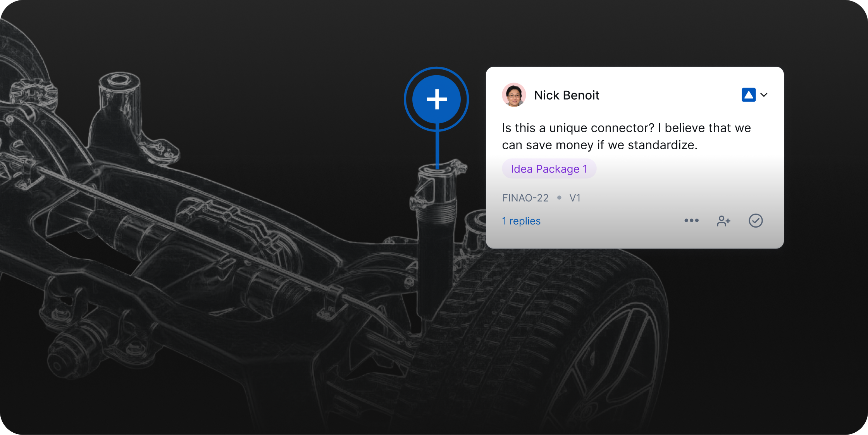Click the comment text about unique connector
This screenshot has width=868, height=435.
point(626,136)
